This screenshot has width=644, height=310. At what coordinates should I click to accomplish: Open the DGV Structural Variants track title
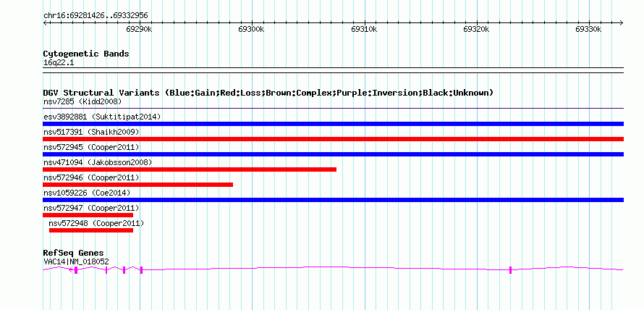pos(268,93)
